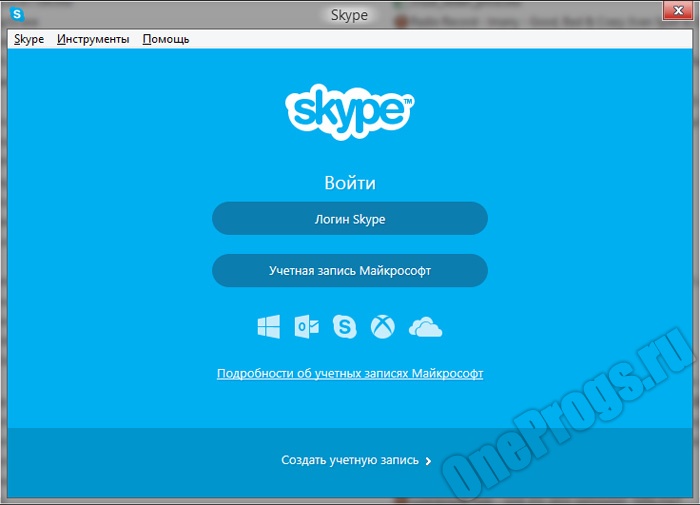Open the Skype menu in the menu bar
This screenshot has height=505, width=700.
pyautogui.click(x=29, y=39)
